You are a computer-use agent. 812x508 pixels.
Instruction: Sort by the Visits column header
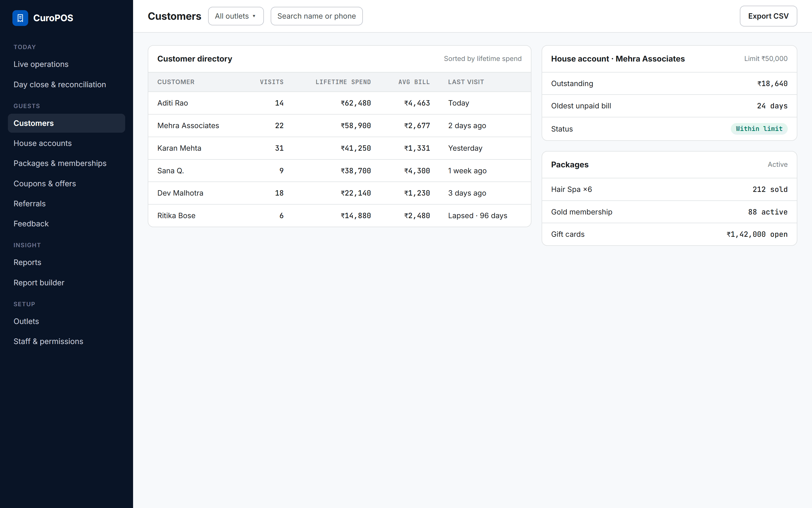click(272, 82)
